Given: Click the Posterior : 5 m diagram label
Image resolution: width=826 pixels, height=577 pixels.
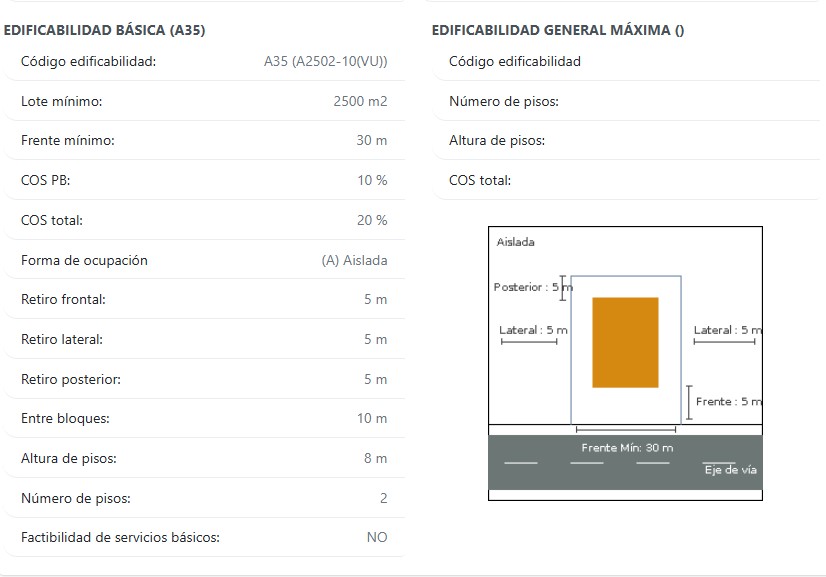Looking at the screenshot, I should click(533, 287).
